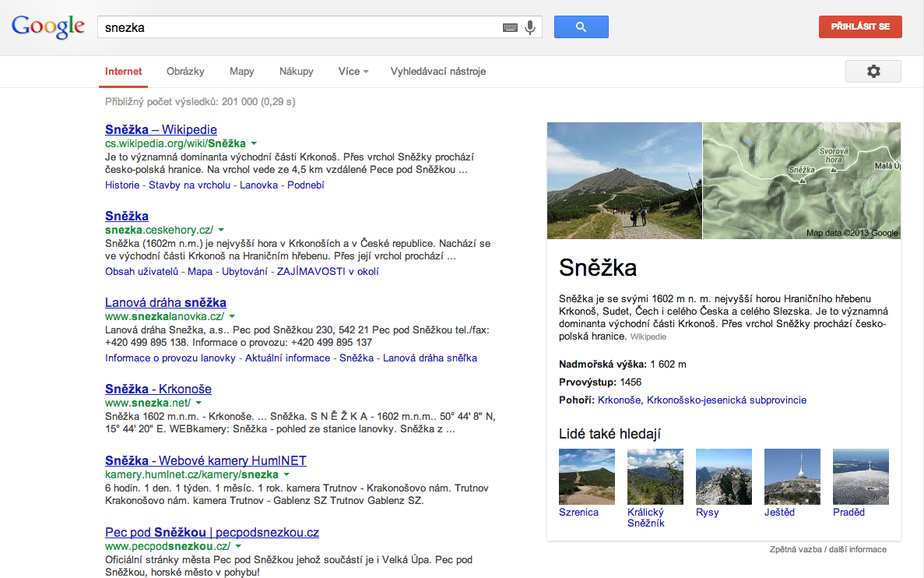The height and width of the screenshot is (578, 924).
Task: Open the Králický Sněžník text link
Action: click(x=646, y=518)
